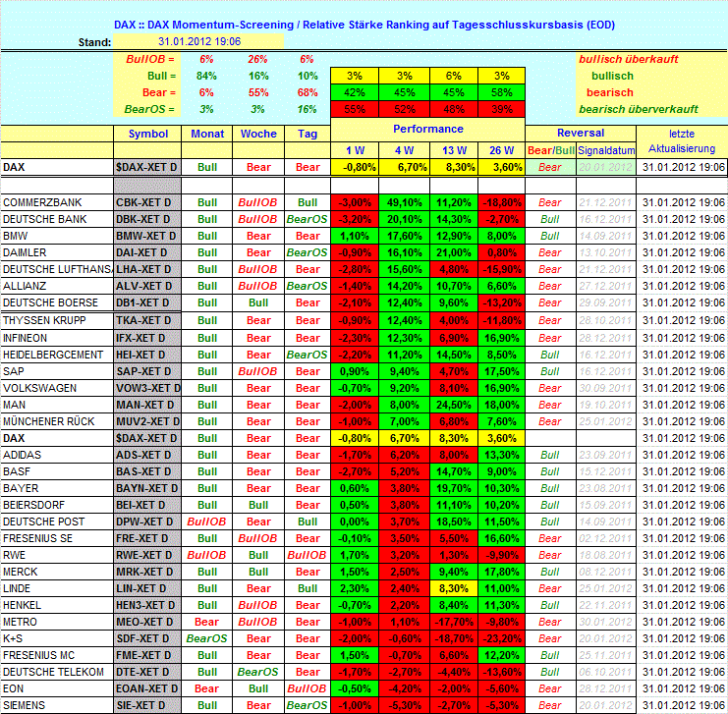
Task: Click K+S Monat BearOS cell
Action: 207,638
